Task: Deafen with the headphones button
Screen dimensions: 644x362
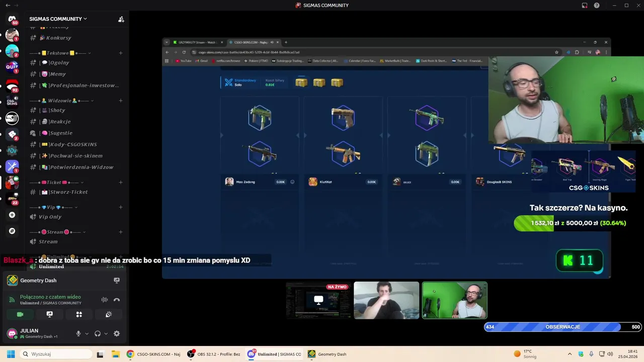Action: [x=98, y=333]
